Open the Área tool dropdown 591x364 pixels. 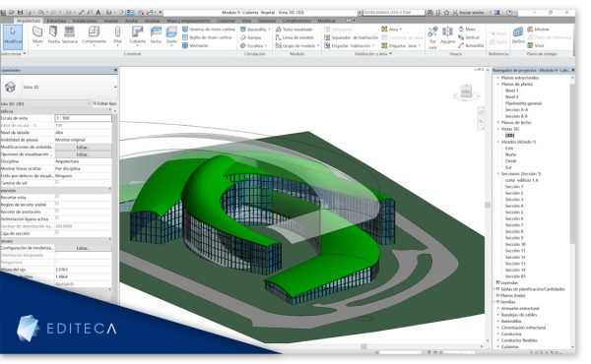tap(392, 29)
